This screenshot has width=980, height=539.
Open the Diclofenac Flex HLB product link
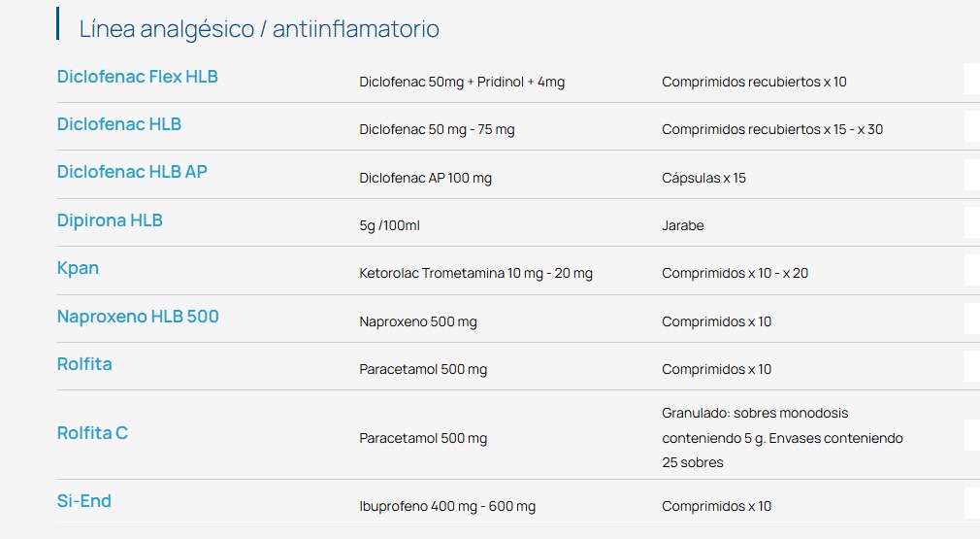pyautogui.click(x=137, y=77)
